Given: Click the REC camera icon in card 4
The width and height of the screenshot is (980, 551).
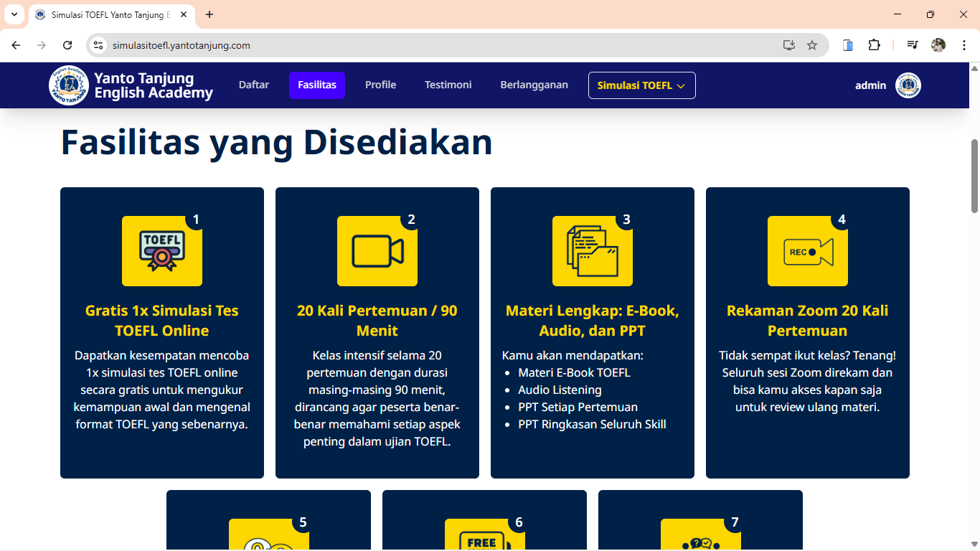Looking at the screenshot, I should [808, 251].
